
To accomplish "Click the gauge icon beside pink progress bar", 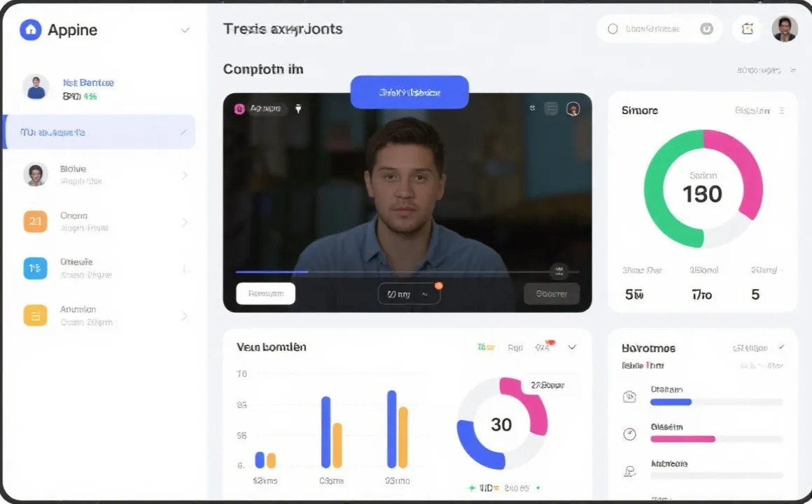I will [629, 434].
